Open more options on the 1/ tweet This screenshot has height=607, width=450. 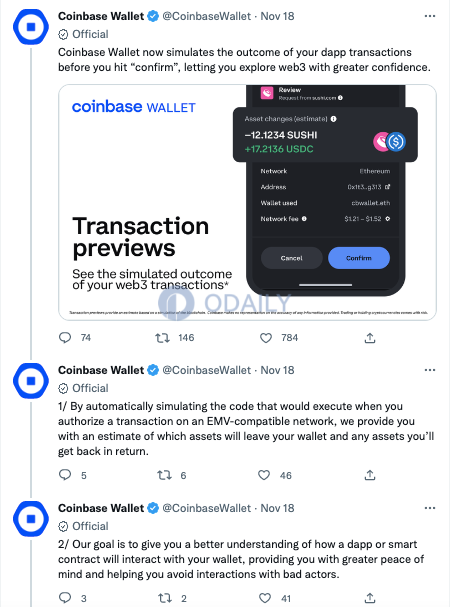[x=430, y=370]
